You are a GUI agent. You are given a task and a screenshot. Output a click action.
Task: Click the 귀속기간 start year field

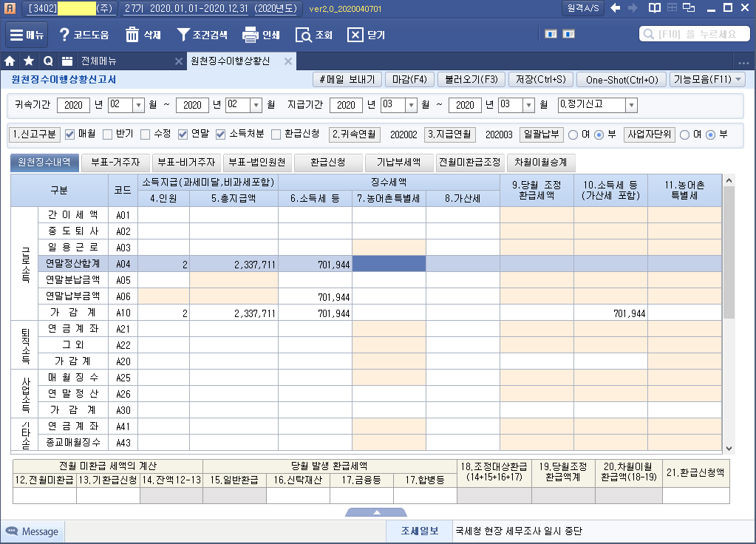coord(73,105)
